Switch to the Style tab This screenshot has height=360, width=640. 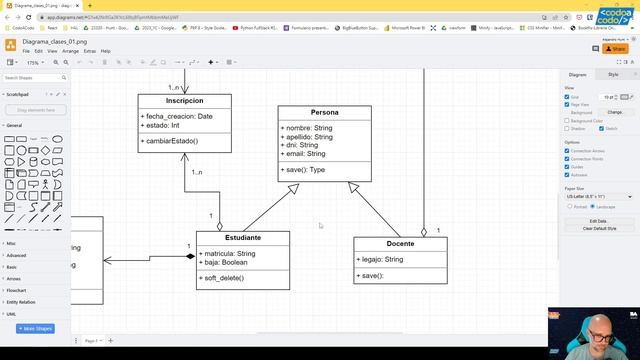(x=613, y=75)
